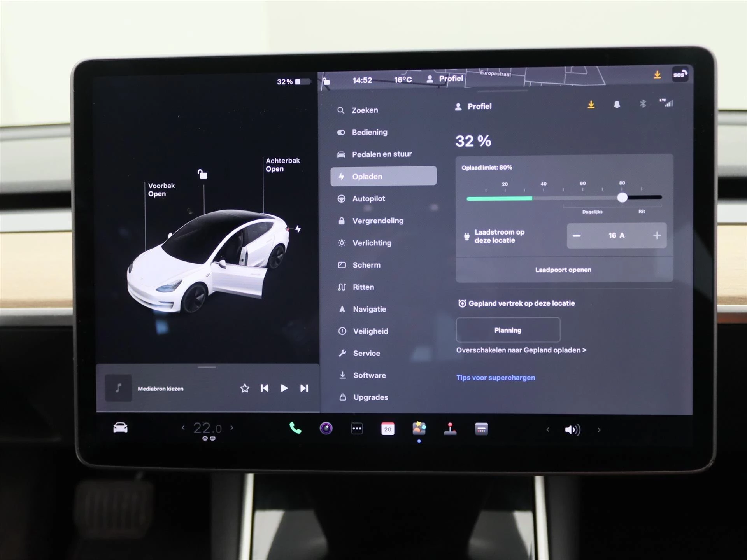The image size is (747, 560).
Task: Expand volume options with the right chevron
Action: pos(599,429)
